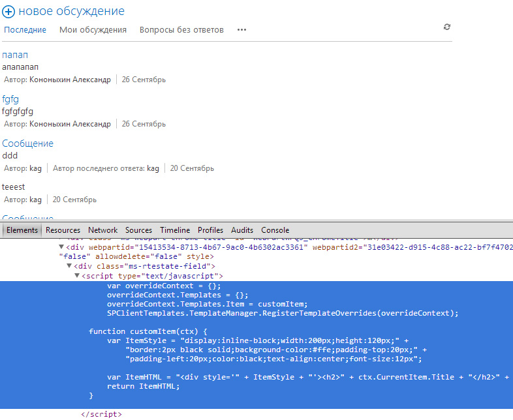The height and width of the screenshot is (420, 513).
Task: Select the Network tab in DevTools
Action: point(102,230)
